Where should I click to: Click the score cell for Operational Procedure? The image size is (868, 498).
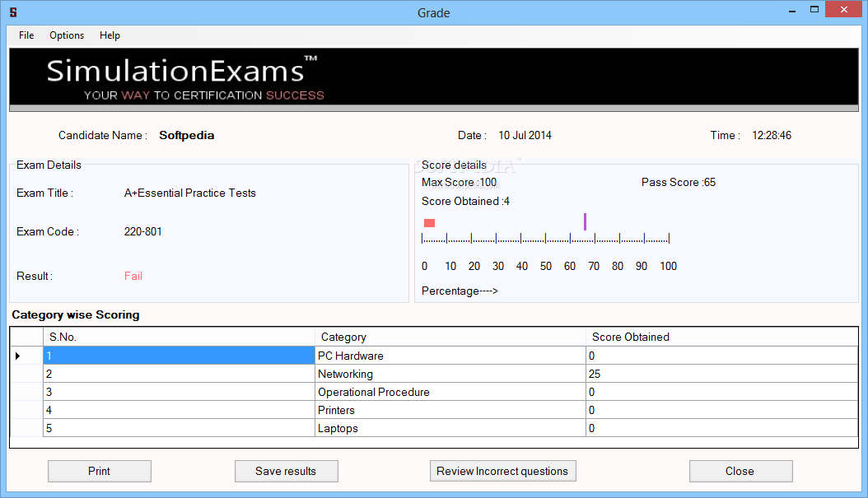(722, 393)
